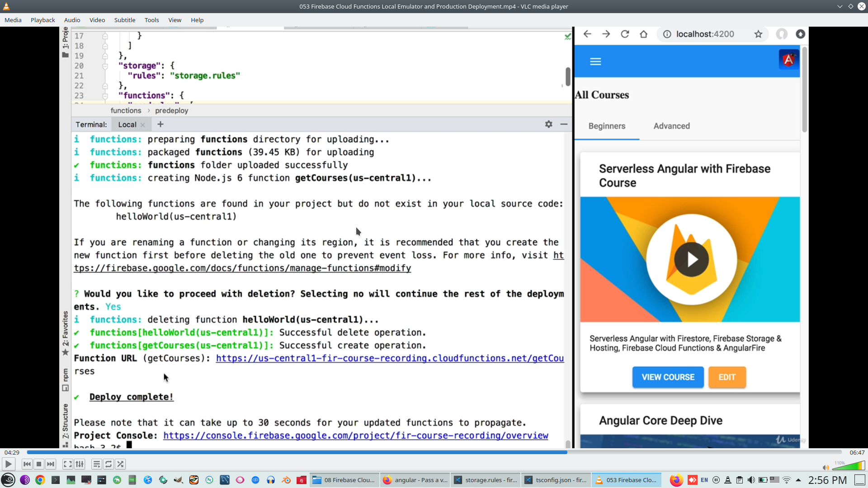The width and height of the screenshot is (868, 488).
Task: Show the playlist with the playlist icon
Action: [x=96, y=464]
